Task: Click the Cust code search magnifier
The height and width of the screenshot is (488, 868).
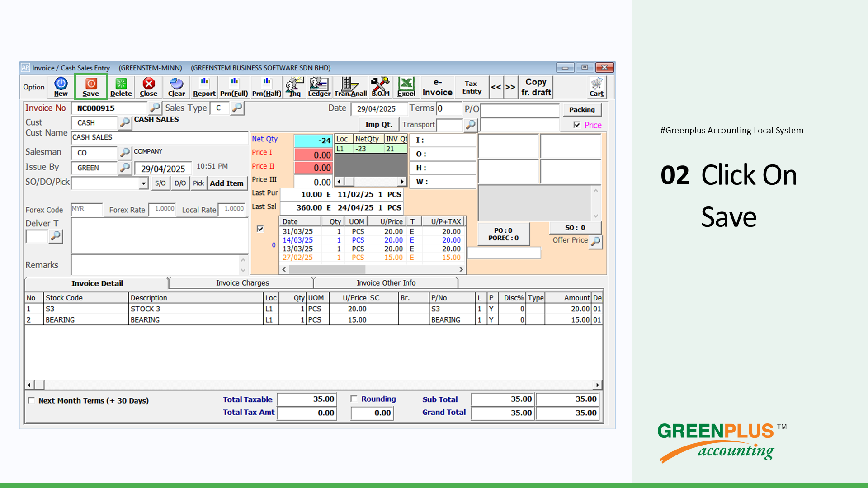Action: click(x=125, y=122)
